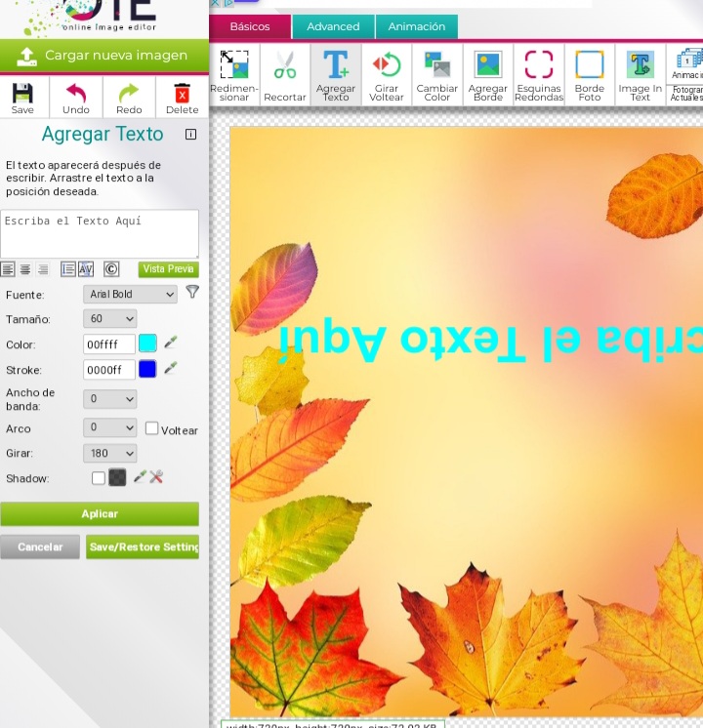703x728 pixels.
Task: Click the Redimensionar resize tool
Action: (234, 74)
